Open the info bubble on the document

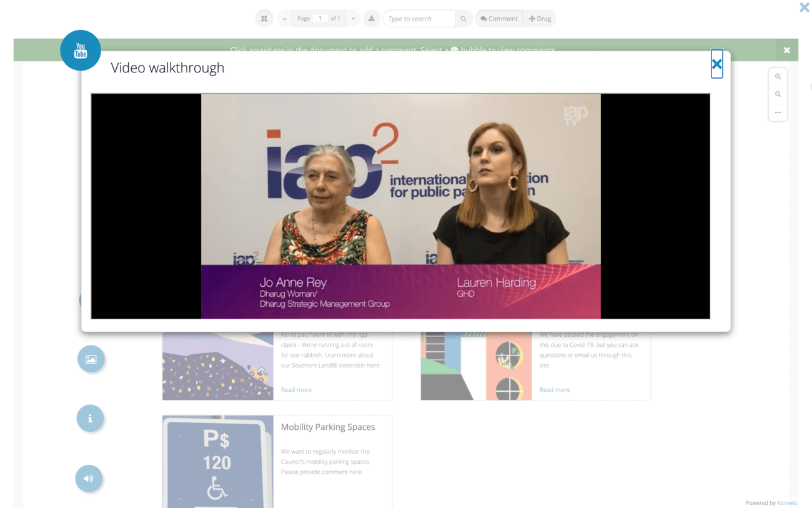(90, 418)
